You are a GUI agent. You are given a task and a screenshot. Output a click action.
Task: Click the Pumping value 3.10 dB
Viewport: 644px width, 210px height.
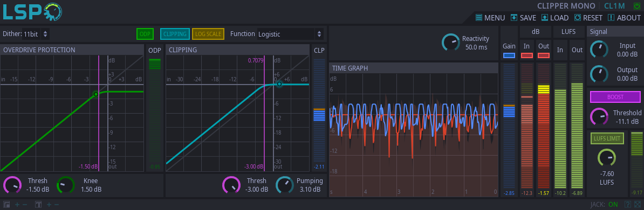pyautogui.click(x=310, y=190)
